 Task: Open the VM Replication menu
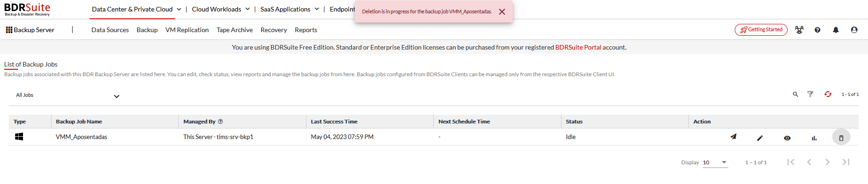pyautogui.click(x=187, y=30)
